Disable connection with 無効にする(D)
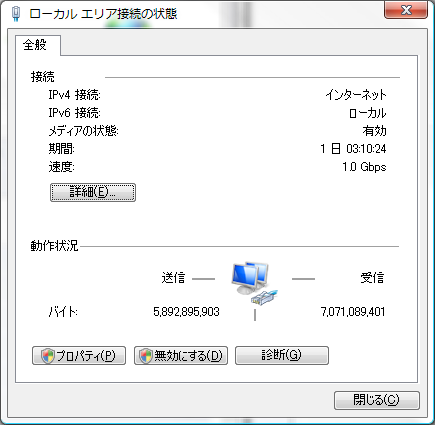This screenshot has height=425, width=435. (181, 356)
